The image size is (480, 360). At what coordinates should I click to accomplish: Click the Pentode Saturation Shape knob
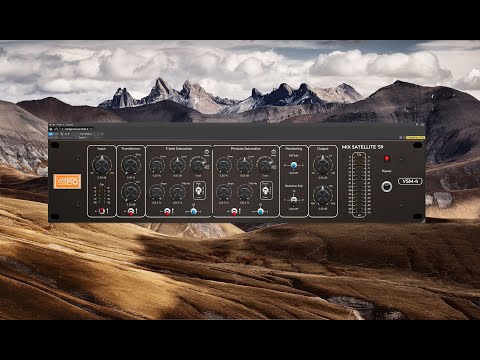click(224, 192)
